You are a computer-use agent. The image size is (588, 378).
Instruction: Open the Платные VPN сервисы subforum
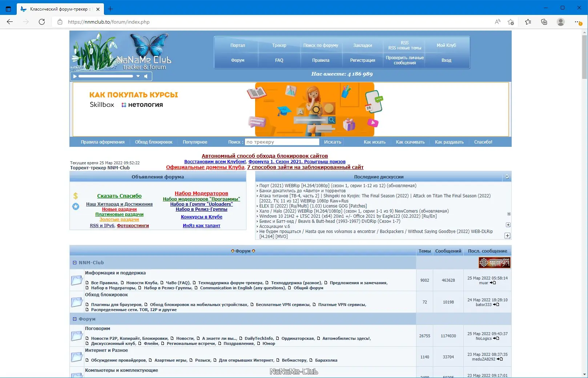pos(342,305)
